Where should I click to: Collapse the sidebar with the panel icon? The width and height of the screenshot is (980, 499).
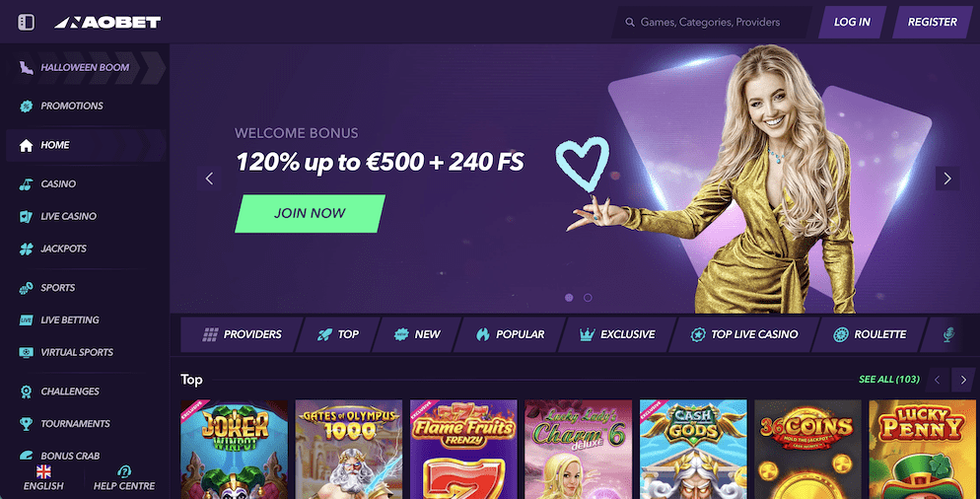pyautogui.click(x=26, y=22)
